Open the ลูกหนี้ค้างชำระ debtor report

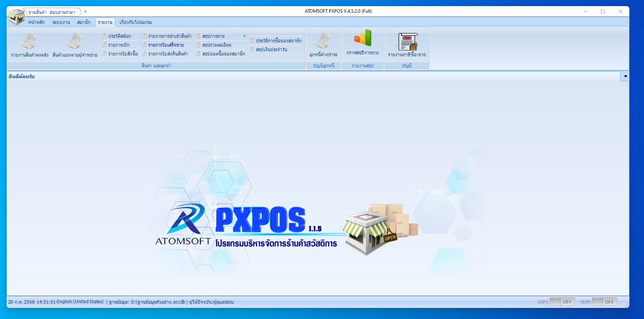click(323, 45)
